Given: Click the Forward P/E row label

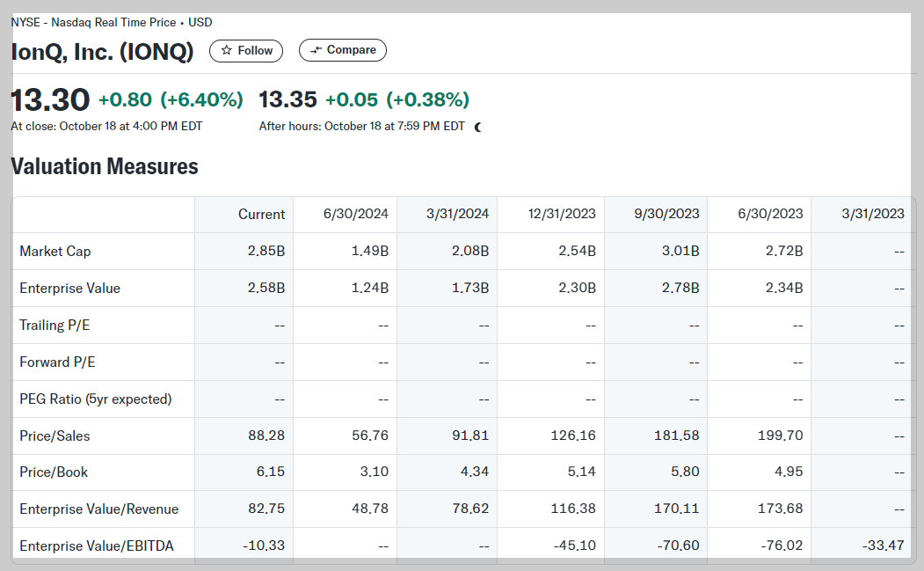Looking at the screenshot, I should 57,362.
